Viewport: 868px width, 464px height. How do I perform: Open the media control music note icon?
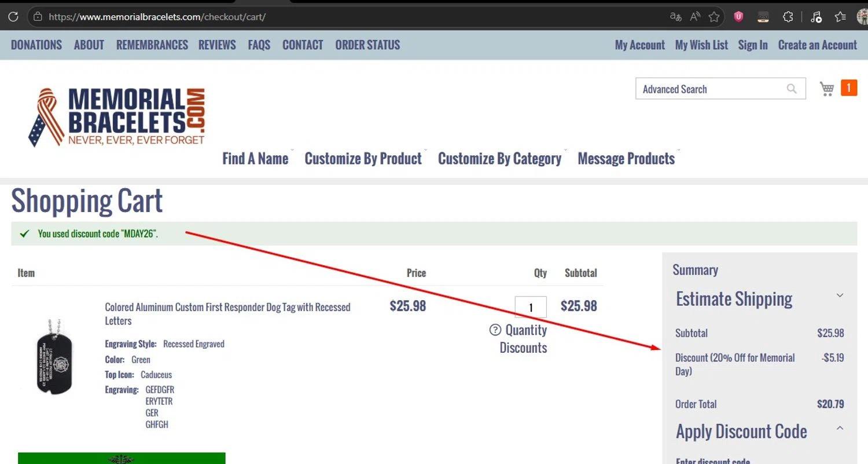(816, 17)
